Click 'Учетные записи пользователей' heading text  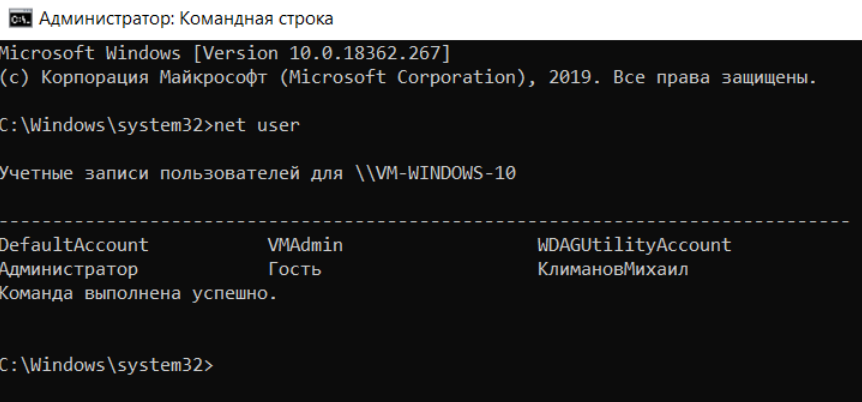[x=150, y=174]
